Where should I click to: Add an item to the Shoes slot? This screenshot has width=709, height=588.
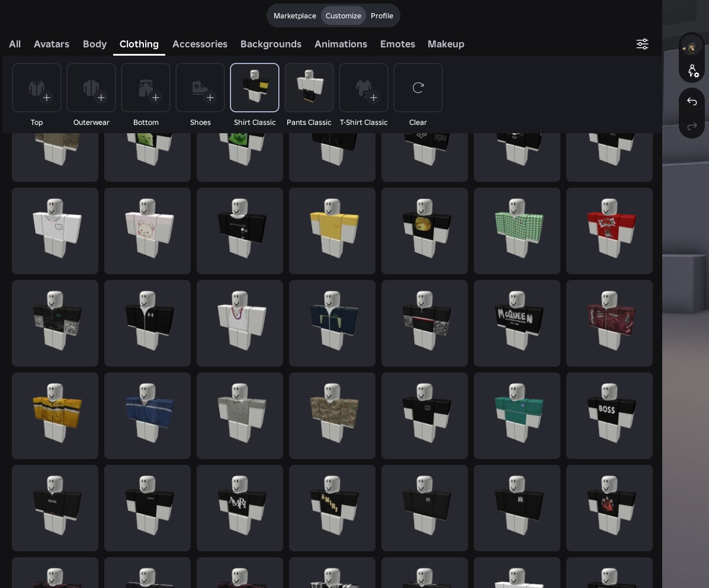point(200,88)
